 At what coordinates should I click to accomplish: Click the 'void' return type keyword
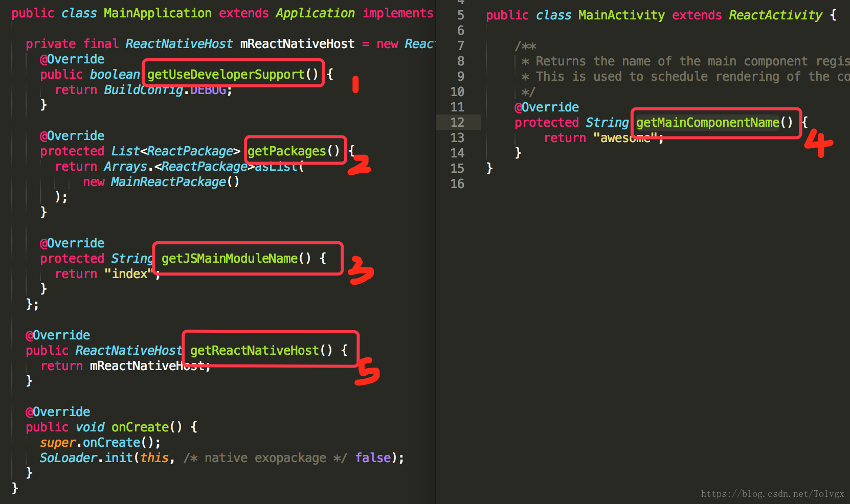pos(90,427)
